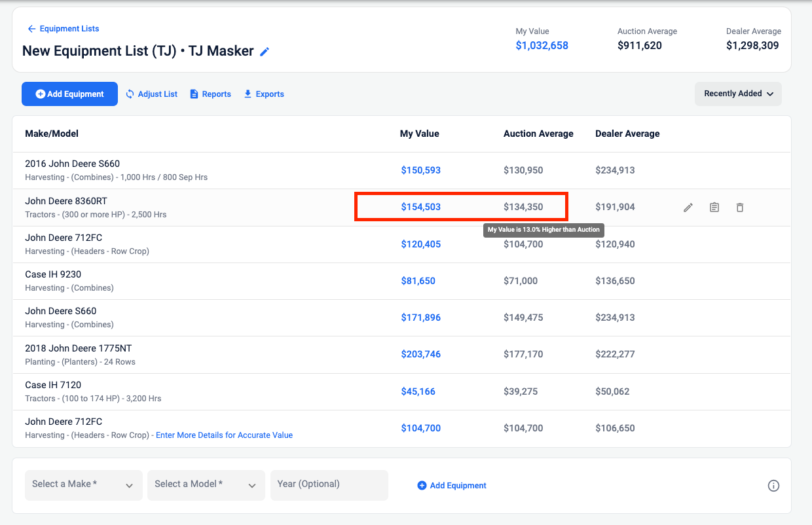812x525 pixels.
Task: Open the Select a Model dropdown
Action: (206, 485)
